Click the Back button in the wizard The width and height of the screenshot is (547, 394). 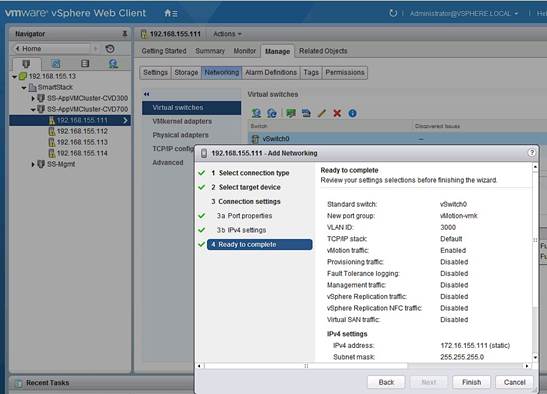[386, 382]
